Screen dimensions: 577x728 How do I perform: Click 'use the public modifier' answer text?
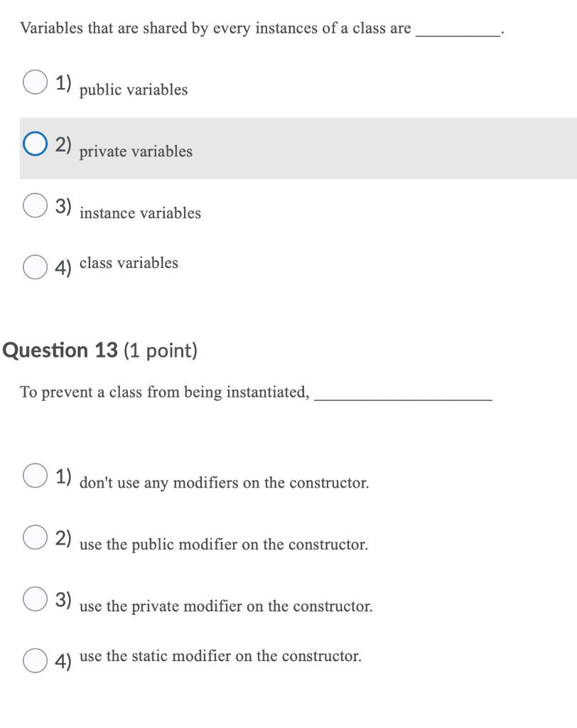224,545
